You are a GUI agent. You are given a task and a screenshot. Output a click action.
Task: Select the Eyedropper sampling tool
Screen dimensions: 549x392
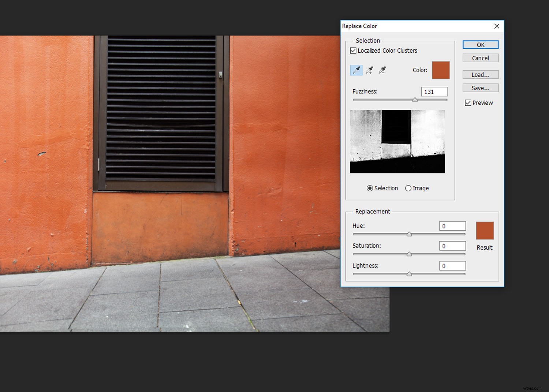tap(356, 70)
